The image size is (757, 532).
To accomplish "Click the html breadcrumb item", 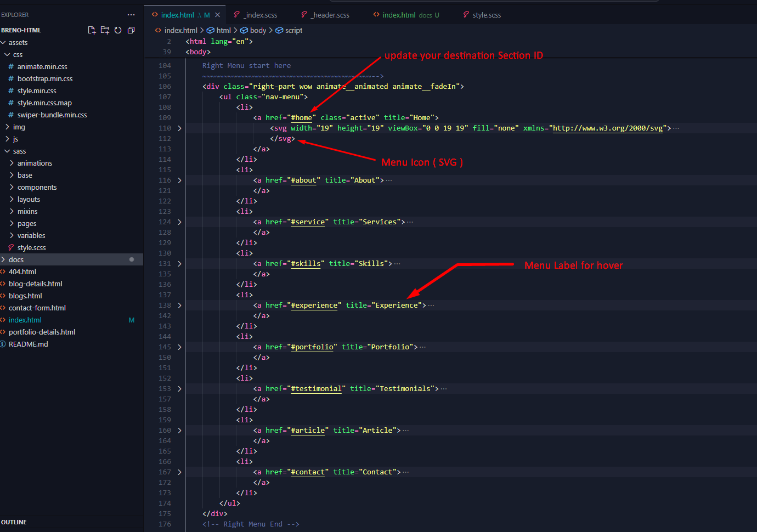I will 219,30.
